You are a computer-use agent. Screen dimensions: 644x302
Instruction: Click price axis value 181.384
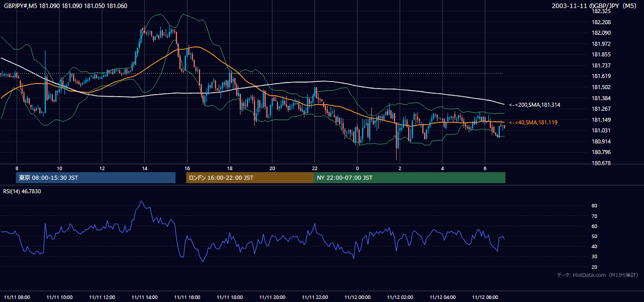pos(601,98)
